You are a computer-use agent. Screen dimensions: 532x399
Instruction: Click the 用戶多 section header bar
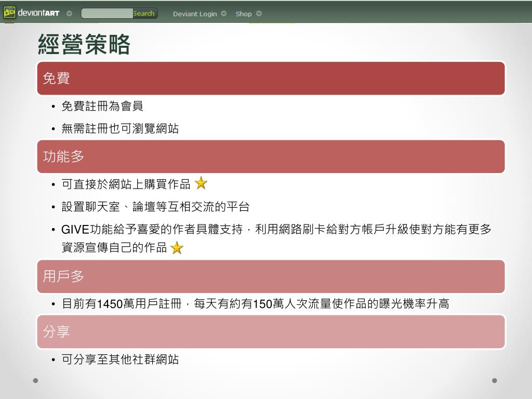271,276
